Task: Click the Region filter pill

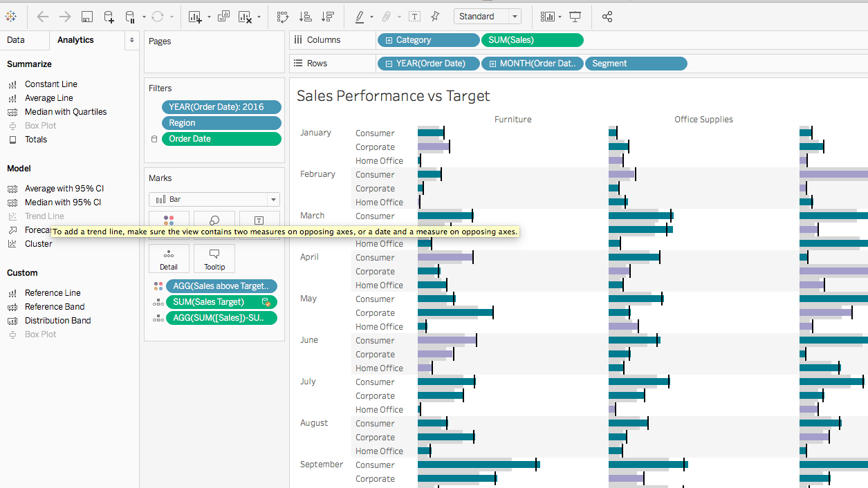Action: 221,123
